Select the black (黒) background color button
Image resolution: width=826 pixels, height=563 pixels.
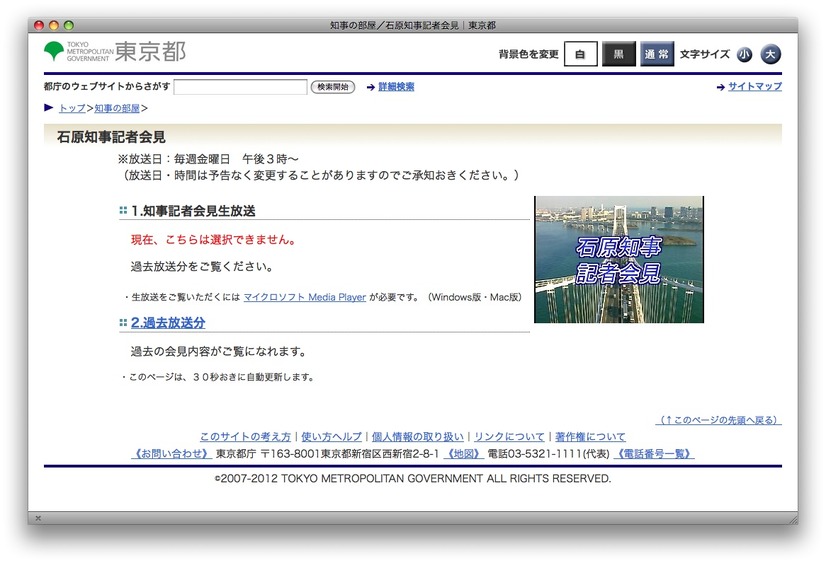pyautogui.click(x=618, y=54)
